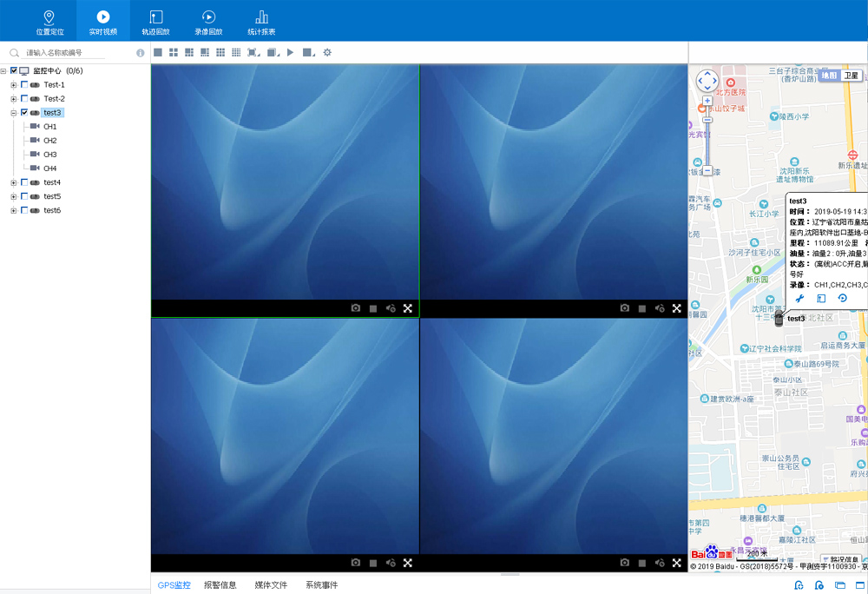The width and height of the screenshot is (868, 594).
Task: Switch to the 报警信息 bottom tab
Action: click(220, 585)
